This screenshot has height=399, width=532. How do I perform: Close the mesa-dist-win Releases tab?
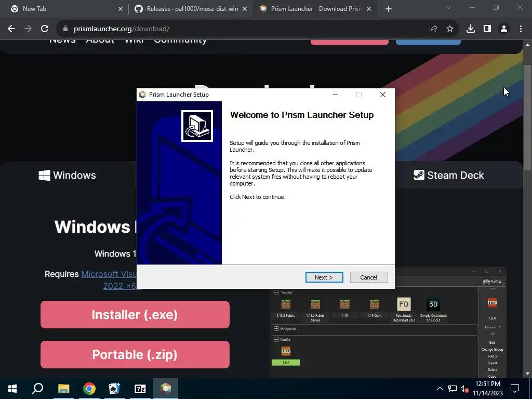click(x=245, y=9)
